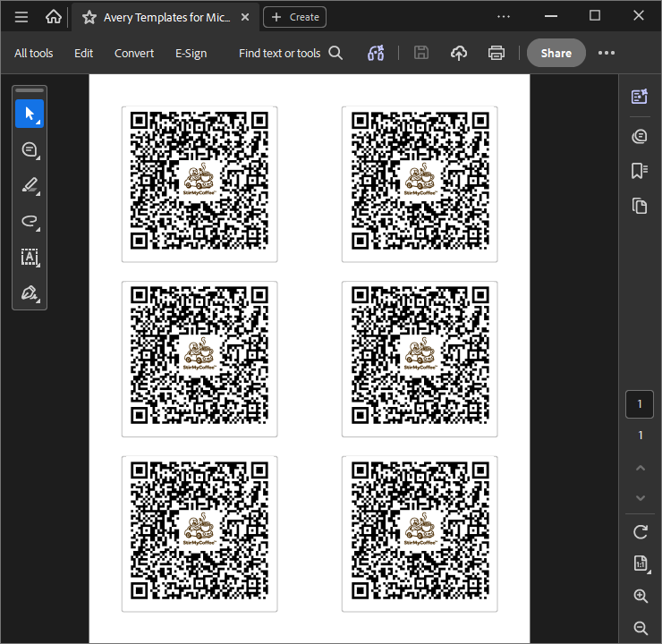
Task: Open the Convert menu
Action: click(x=134, y=53)
